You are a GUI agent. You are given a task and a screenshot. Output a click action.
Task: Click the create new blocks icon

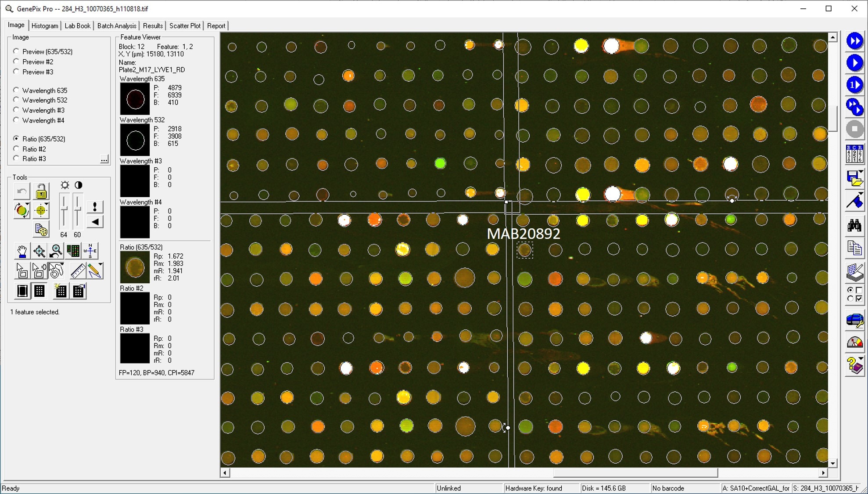[x=61, y=291]
